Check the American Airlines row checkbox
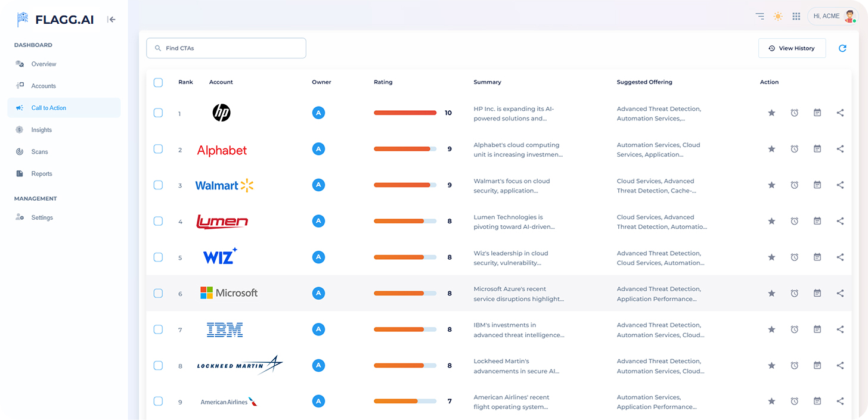Image resolution: width=868 pixels, height=420 pixels. click(158, 402)
